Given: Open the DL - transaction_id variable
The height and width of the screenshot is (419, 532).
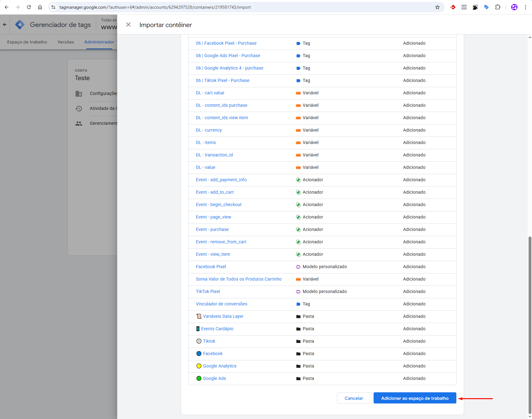Looking at the screenshot, I should pyautogui.click(x=214, y=155).
